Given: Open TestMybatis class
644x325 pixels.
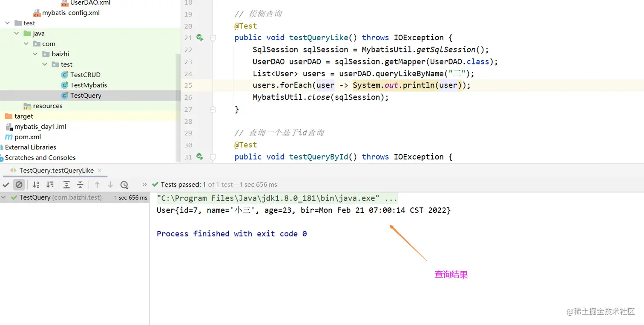Looking at the screenshot, I should pos(89,85).
